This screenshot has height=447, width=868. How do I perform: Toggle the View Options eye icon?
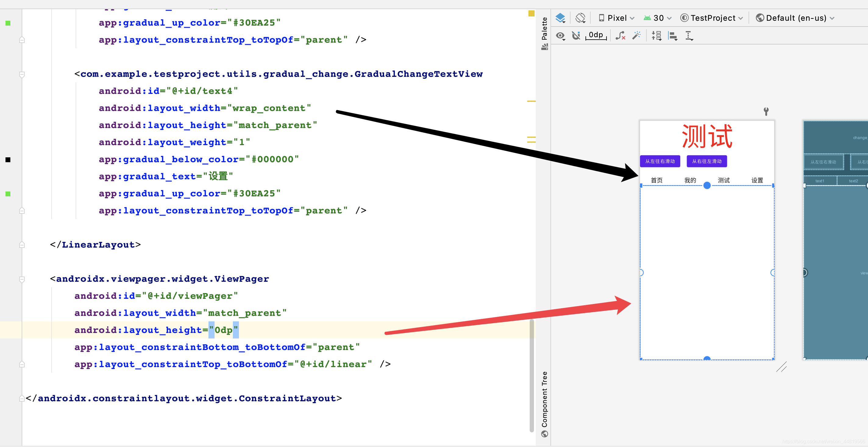560,35
